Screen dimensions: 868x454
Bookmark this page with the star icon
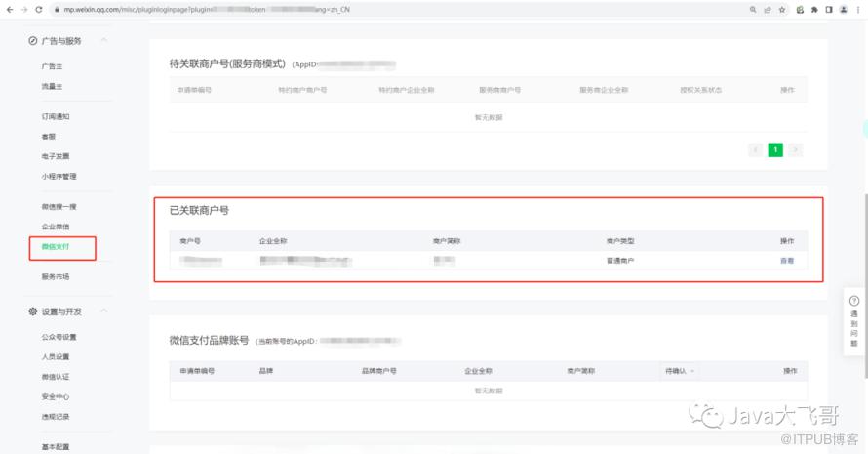coord(781,10)
